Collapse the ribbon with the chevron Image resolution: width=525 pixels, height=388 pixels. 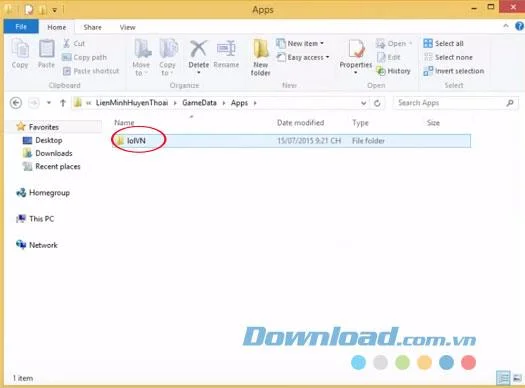coord(506,26)
